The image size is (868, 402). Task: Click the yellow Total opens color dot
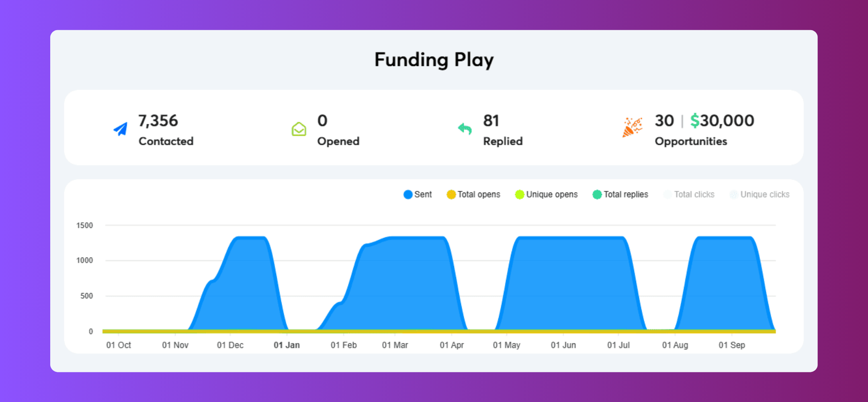[451, 195]
